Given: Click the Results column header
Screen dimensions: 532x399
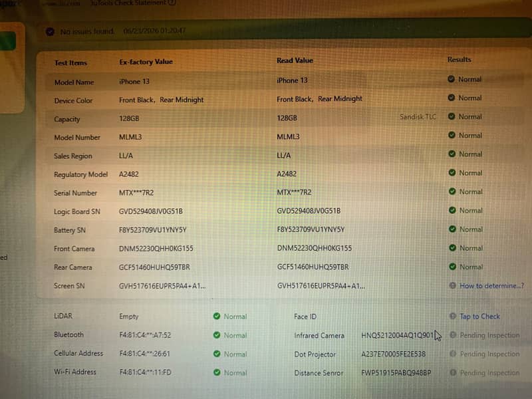Looking at the screenshot, I should point(459,59).
